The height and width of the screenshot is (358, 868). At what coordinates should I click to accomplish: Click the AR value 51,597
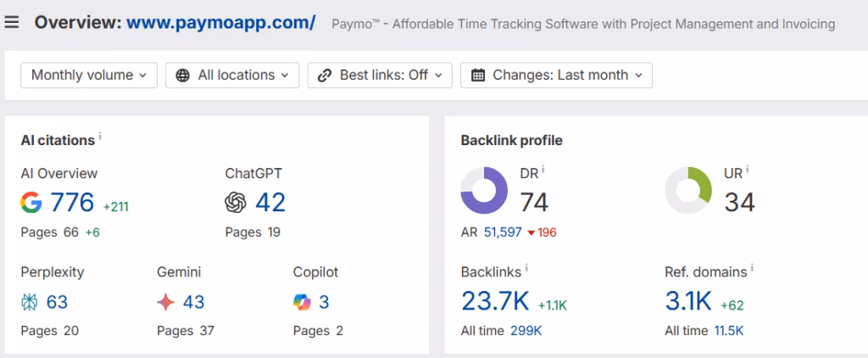click(503, 232)
